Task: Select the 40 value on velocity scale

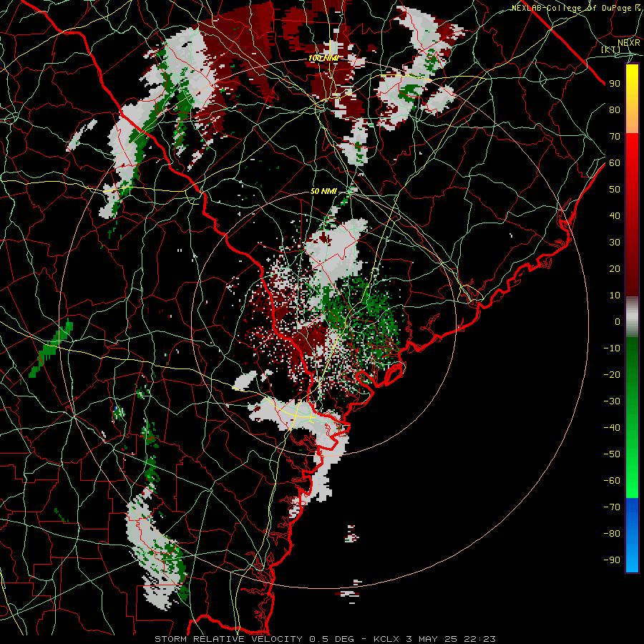Action: [x=615, y=216]
